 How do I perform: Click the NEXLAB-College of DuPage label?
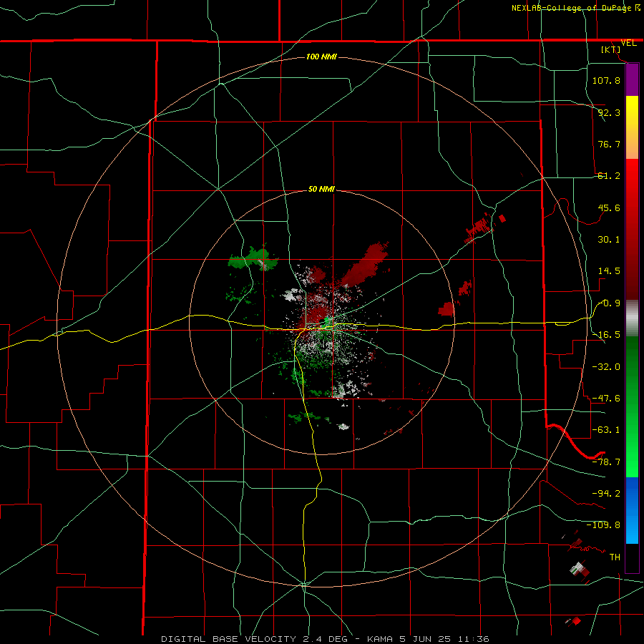[x=571, y=8]
